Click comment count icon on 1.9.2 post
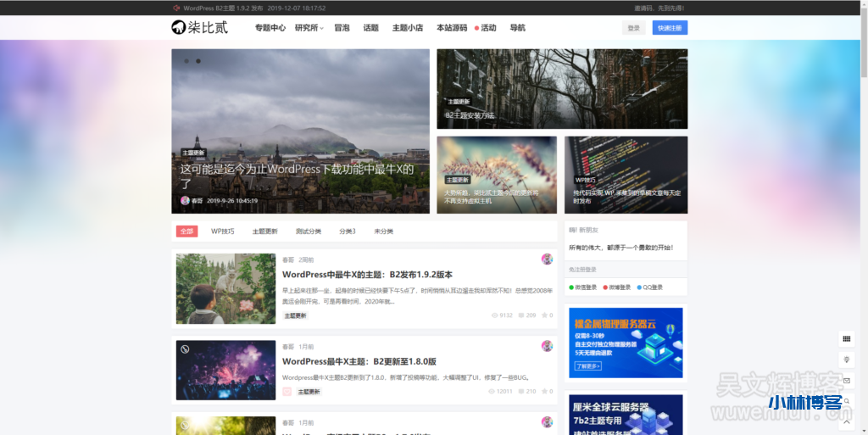Viewport: 868px width, 435px height. [x=521, y=315]
